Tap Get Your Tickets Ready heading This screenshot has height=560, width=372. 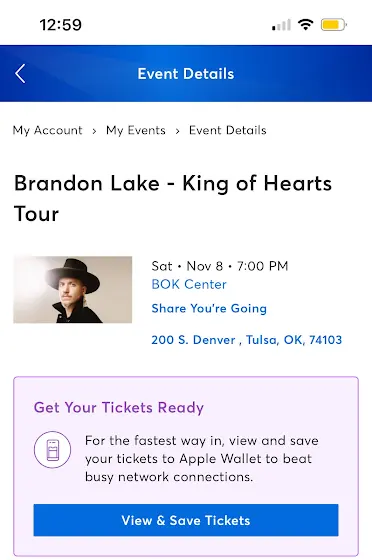(119, 408)
